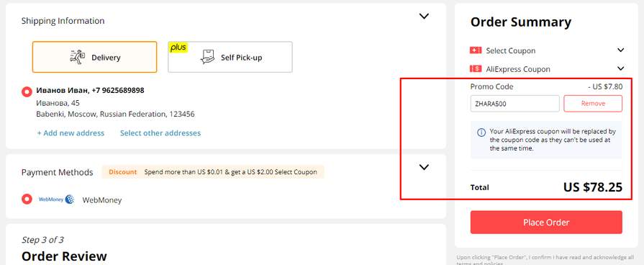
Task: Select the Иванов Иван address radio button
Action: [27, 91]
